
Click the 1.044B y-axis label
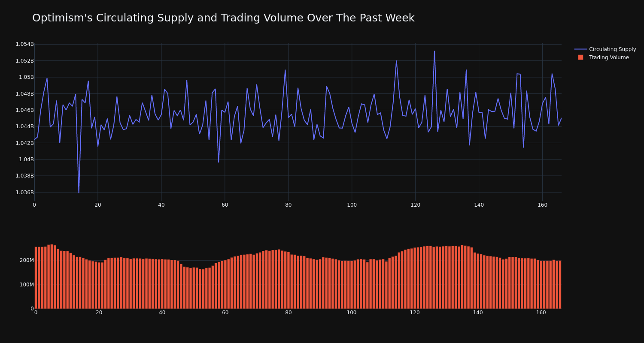(24, 126)
